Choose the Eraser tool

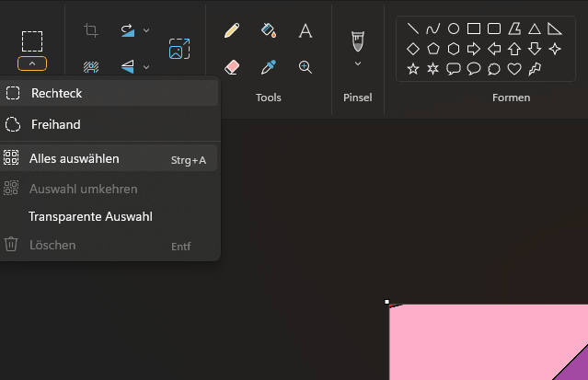click(232, 67)
